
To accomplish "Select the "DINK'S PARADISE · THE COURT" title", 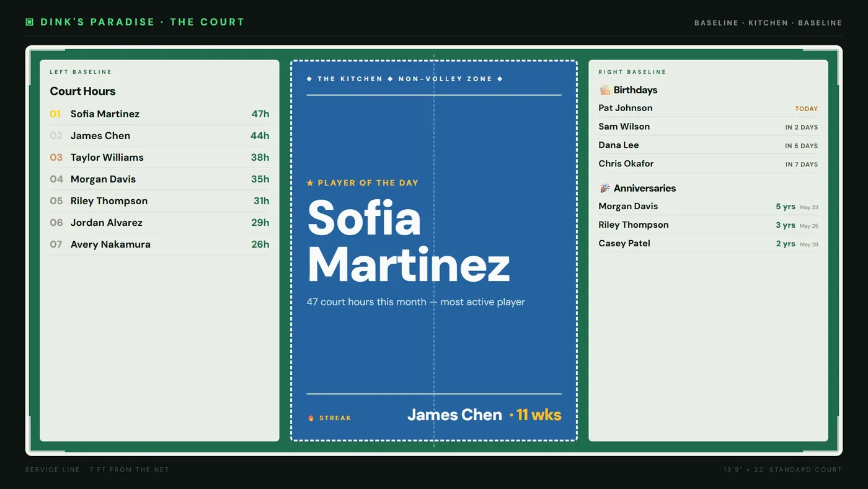I will pos(143,22).
